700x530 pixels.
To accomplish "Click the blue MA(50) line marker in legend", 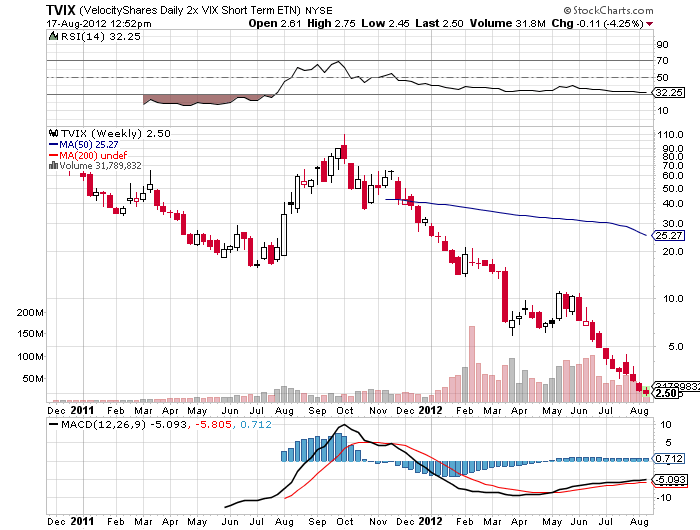I will 54,145.
